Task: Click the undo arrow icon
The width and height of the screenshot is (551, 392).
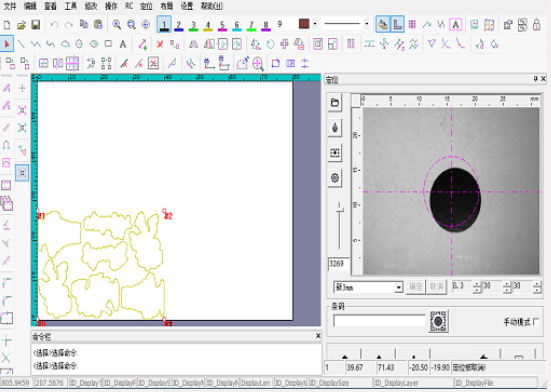Action: (x=54, y=25)
